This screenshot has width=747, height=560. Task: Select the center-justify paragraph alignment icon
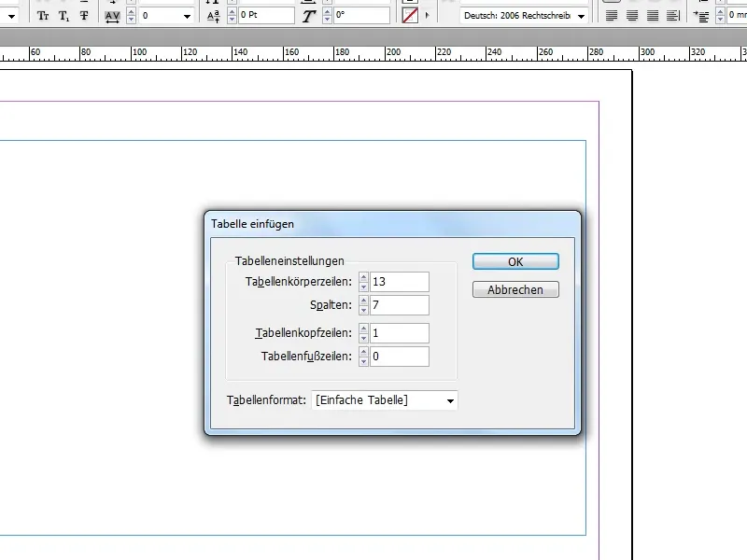pyautogui.click(x=632, y=16)
